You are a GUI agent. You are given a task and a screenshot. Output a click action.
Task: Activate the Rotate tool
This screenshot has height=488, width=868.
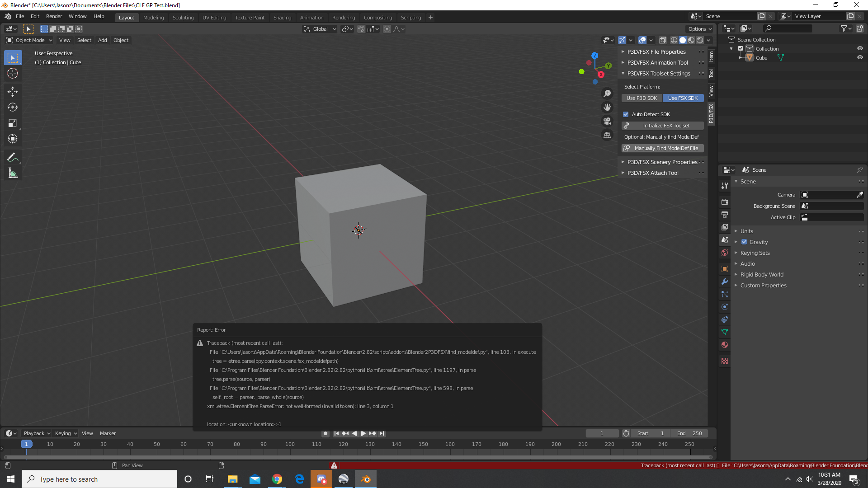pos(13,108)
